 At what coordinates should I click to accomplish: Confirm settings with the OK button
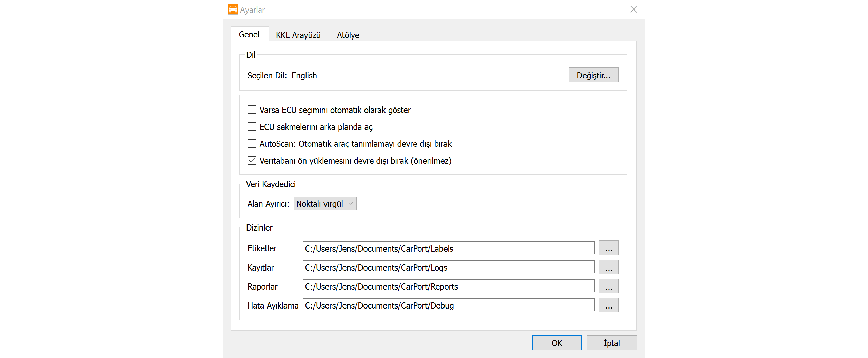(x=556, y=343)
